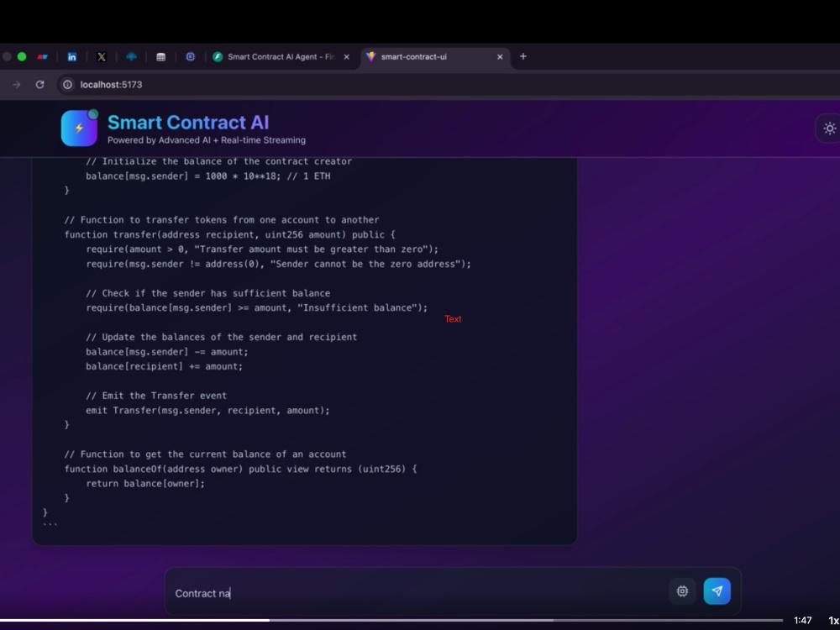Close the smart-contract-ui tab
This screenshot has height=630, width=840.
point(500,57)
